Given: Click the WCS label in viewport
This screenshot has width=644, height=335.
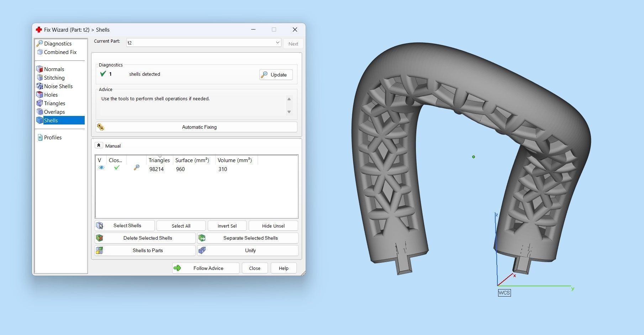Looking at the screenshot, I should pyautogui.click(x=504, y=293).
